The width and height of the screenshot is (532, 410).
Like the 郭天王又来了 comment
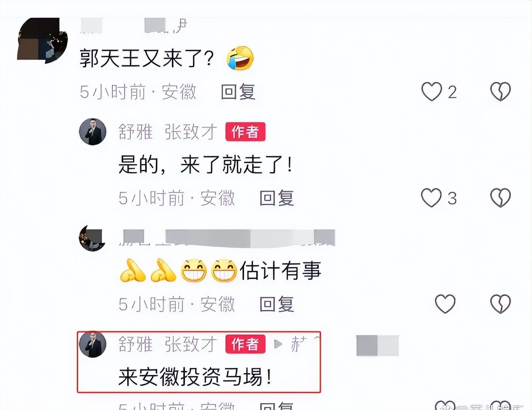pyautogui.click(x=431, y=92)
